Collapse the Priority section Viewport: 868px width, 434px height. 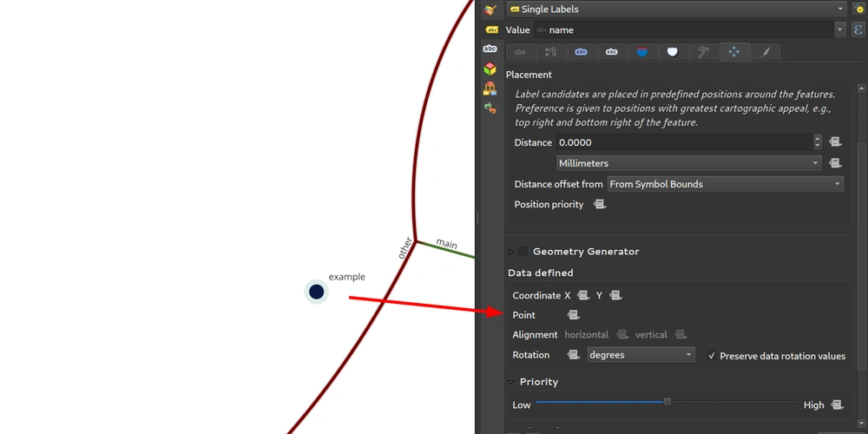coord(510,382)
